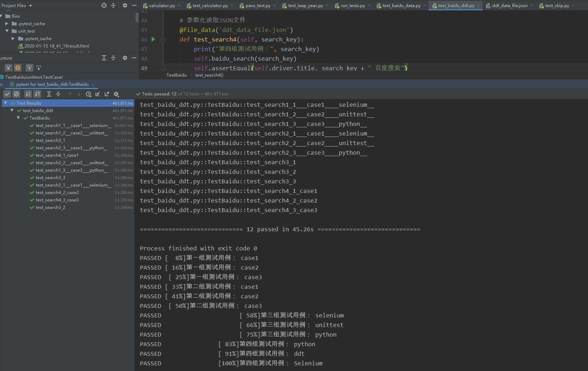Select test_search3_2 test result
588x371 pixels.
click(x=50, y=207)
